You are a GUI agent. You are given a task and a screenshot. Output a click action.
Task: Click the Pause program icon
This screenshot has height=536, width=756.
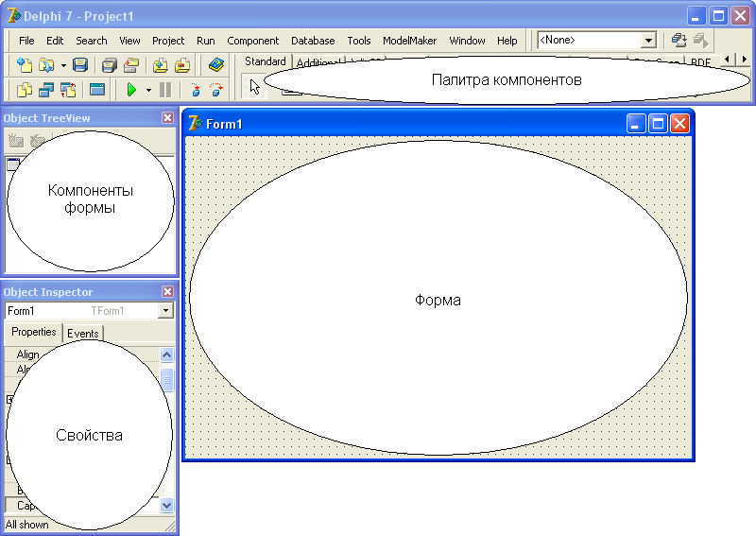point(165,90)
